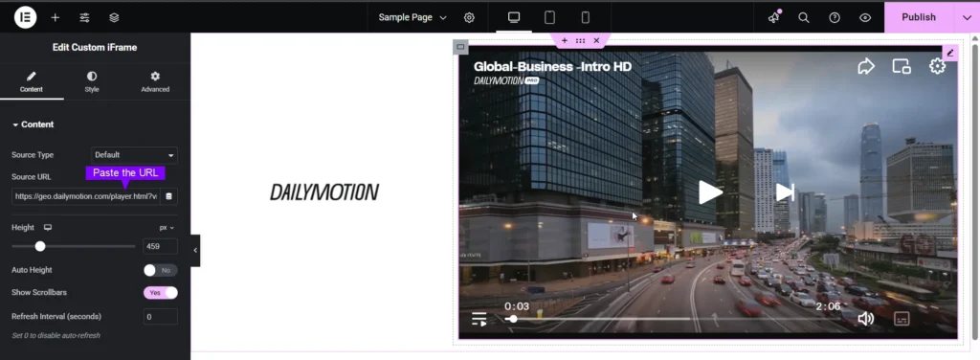
Task: Preview changes with eye icon
Action: tap(865, 17)
